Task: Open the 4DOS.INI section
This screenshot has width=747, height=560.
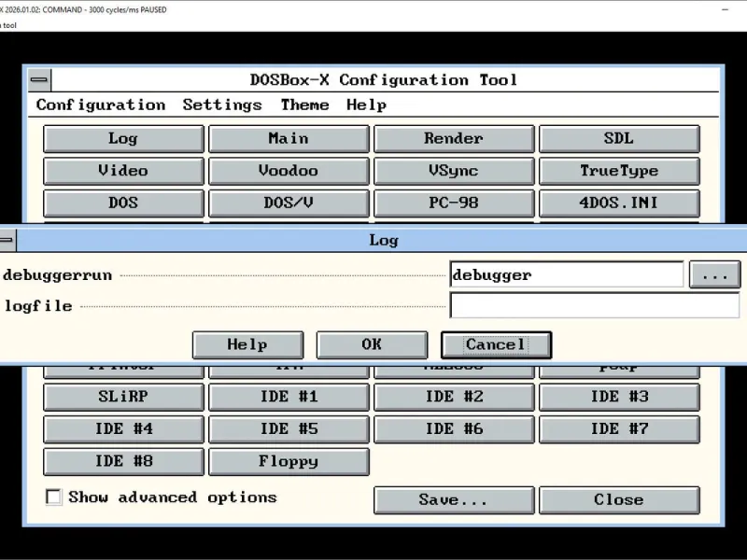Action: point(619,203)
